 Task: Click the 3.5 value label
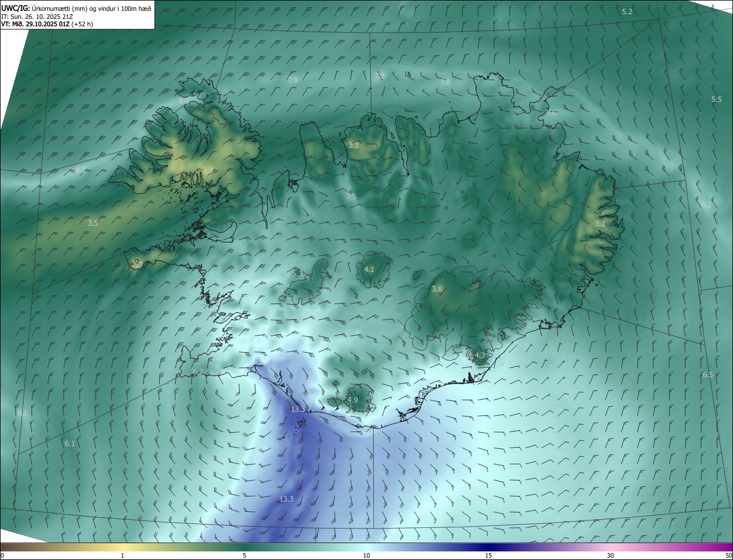93,223
